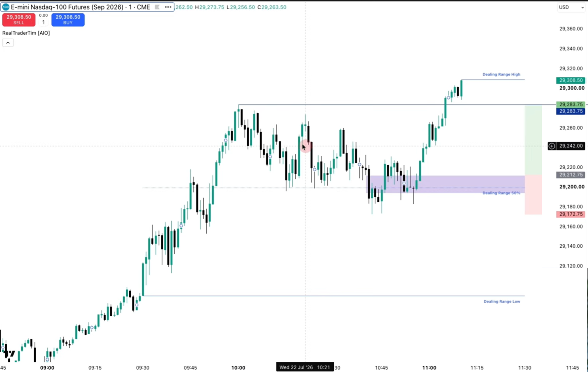Click the C29,263.50 close value in the header
The height and width of the screenshot is (372, 588).
[x=272, y=7]
